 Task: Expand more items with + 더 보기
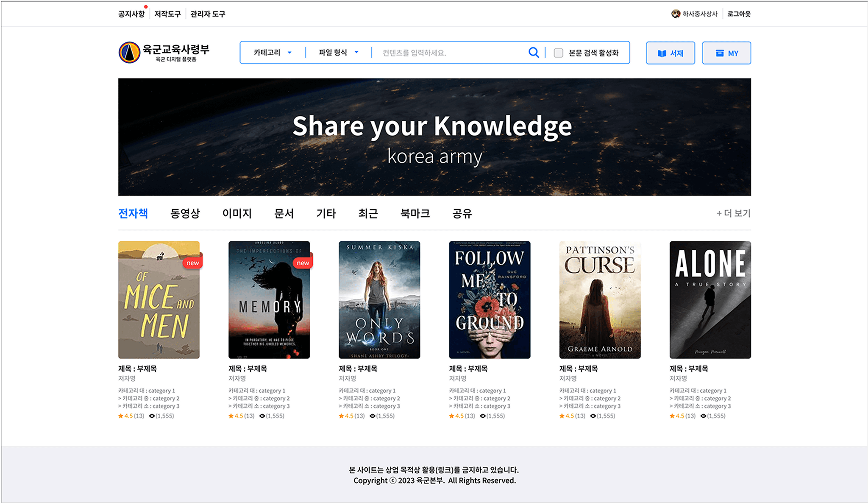click(733, 213)
